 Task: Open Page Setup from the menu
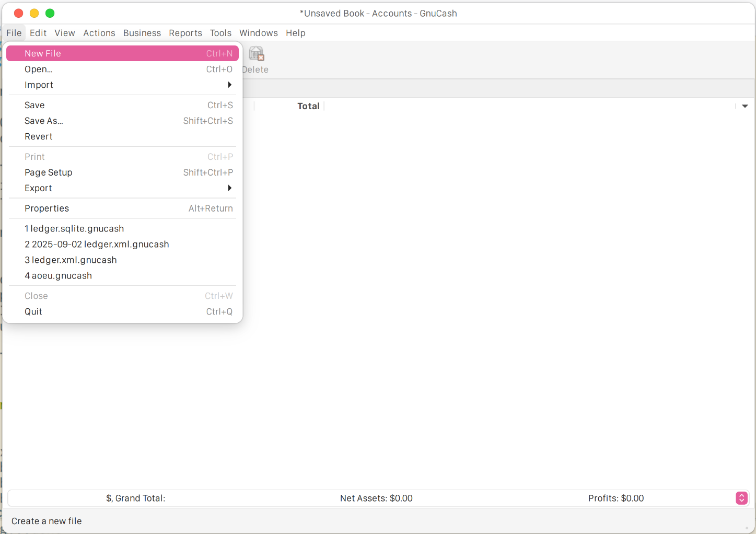click(48, 172)
